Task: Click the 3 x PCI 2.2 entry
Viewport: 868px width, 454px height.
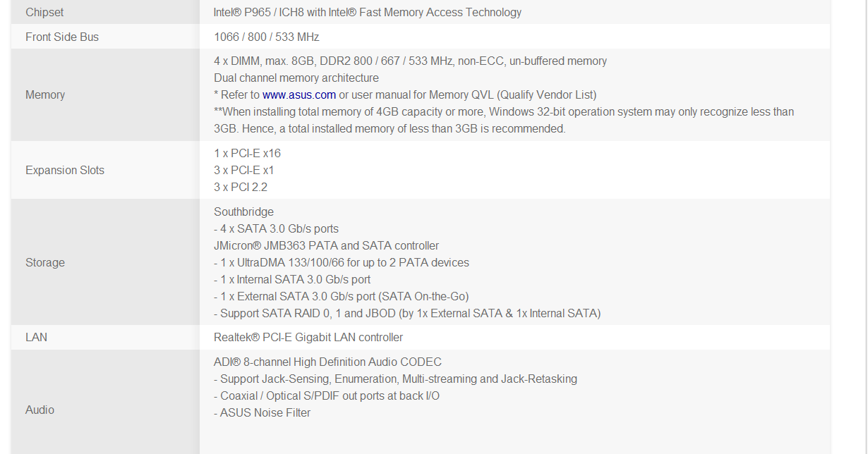Action: [241, 187]
